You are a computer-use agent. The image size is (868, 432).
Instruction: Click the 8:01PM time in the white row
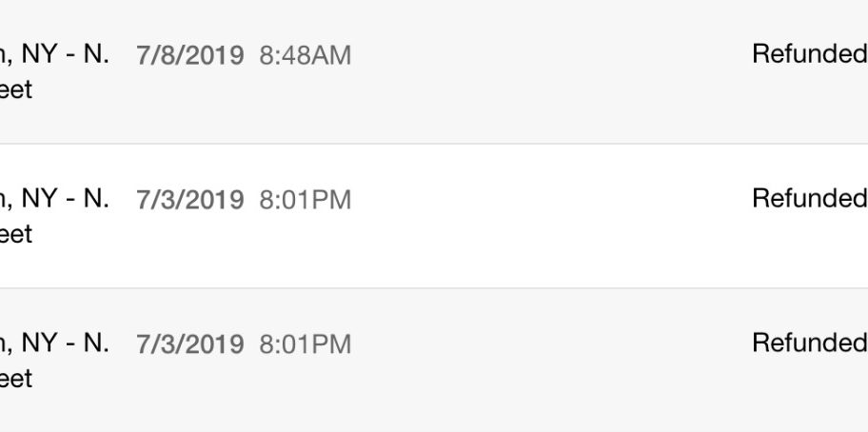pyautogui.click(x=305, y=200)
